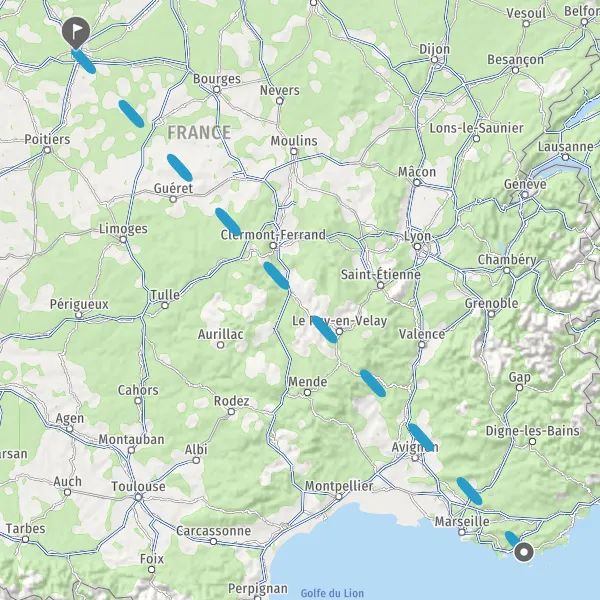The width and height of the screenshot is (600, 600).
Task: Click the Perpignan city label
Action: [x=258, y=589]
